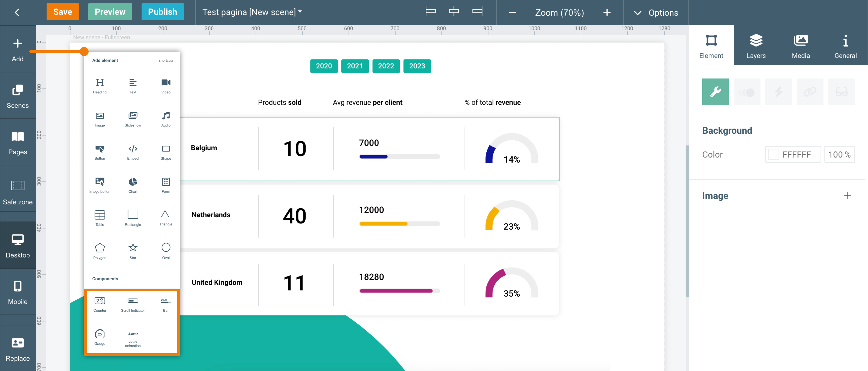Add a Lottie animation component

(x=133, y=339)
